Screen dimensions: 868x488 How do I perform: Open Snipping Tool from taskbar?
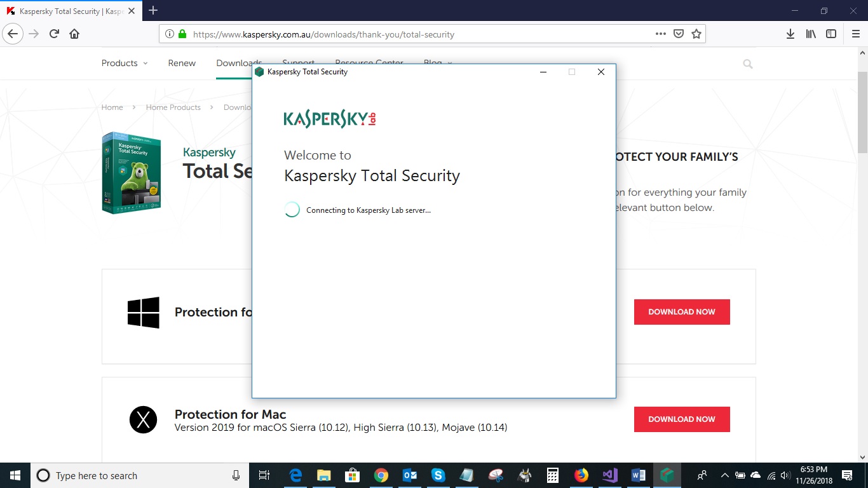click(496, 475)
